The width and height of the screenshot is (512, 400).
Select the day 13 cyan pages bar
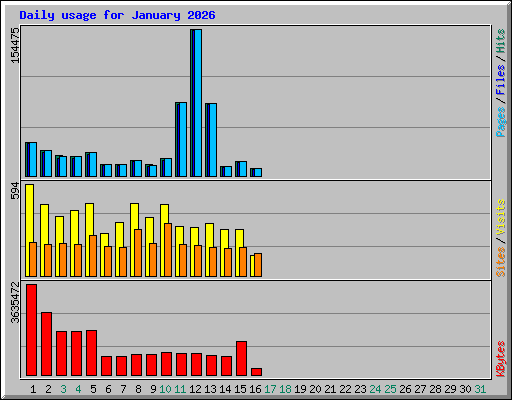click(213, 140)
